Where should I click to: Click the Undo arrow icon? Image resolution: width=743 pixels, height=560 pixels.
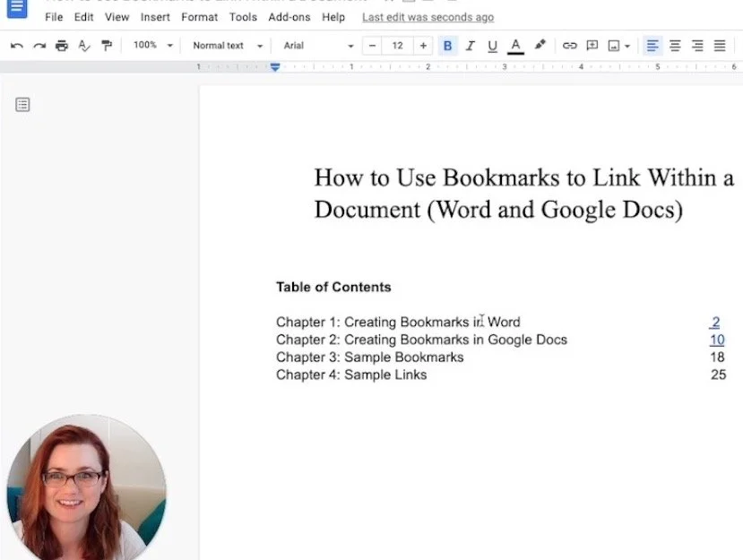click(x=17, y=46)
